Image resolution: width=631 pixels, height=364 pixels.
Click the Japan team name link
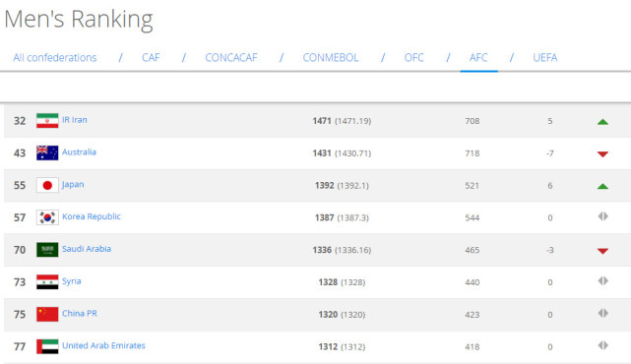tap(73, 185)
